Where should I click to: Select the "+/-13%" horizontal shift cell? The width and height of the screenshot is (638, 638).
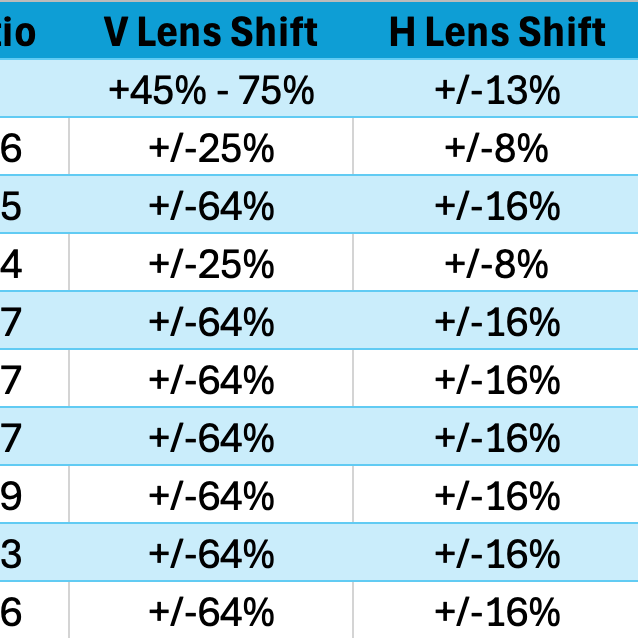(497, 91)
